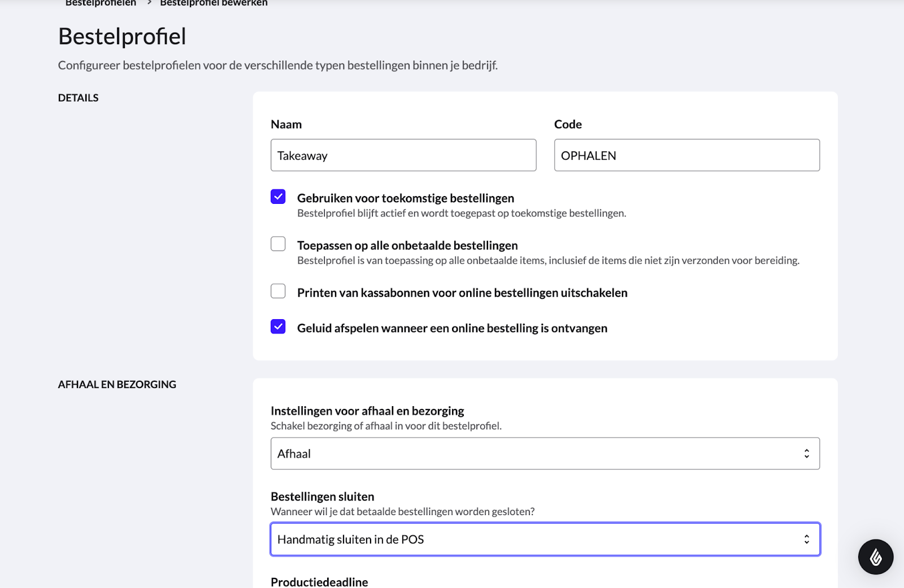Click the breadcrumb chevron separator
Image resolution: width=904 pixels, height=588 pixels.
pyautogui.click(x=149, y=3)
